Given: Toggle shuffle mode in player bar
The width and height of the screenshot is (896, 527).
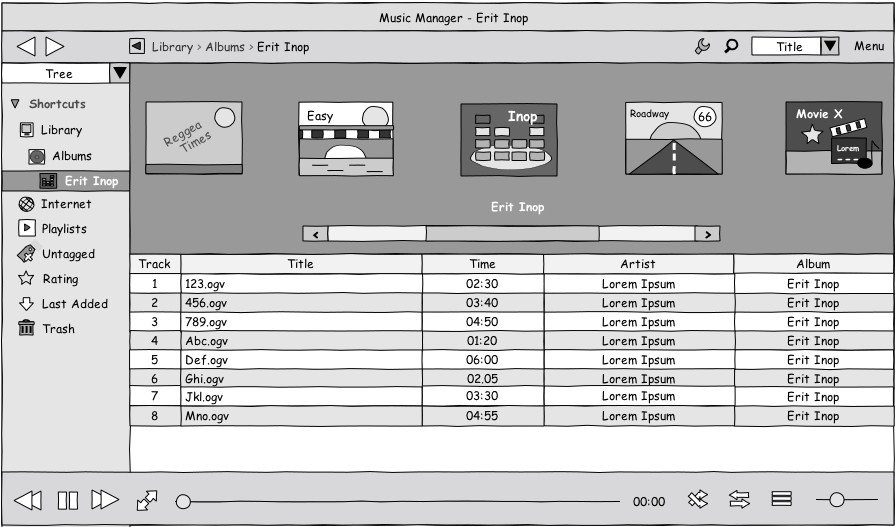Looking at the screenshot, I should click(x=698, y=500).
